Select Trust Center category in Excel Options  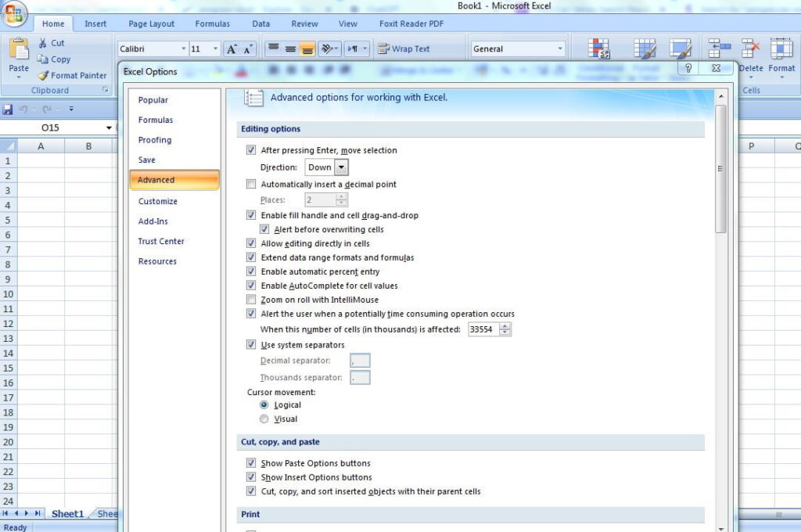click(x=174, y=241)
